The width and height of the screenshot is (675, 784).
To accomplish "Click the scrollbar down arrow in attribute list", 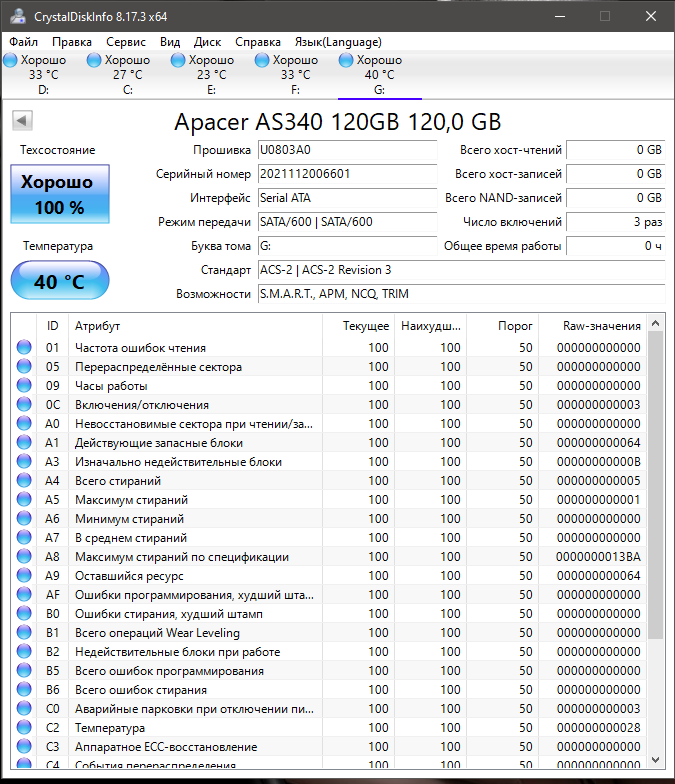I will click(656, 760).
